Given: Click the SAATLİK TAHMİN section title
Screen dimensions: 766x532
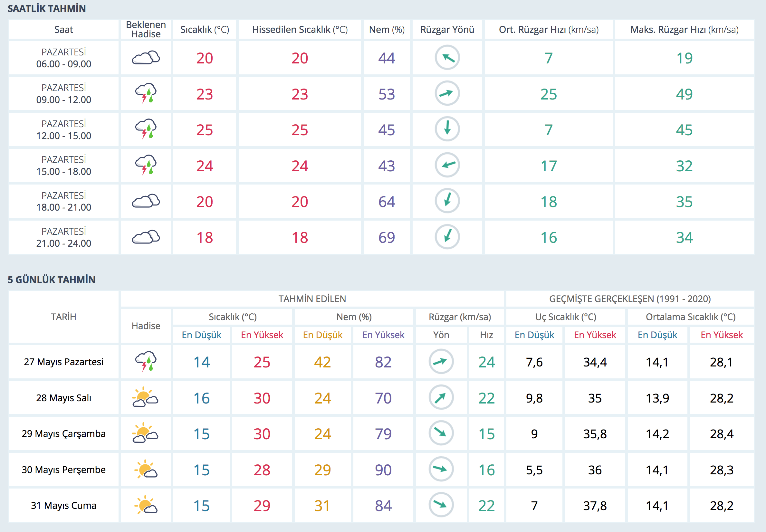Looking at the screenshot, I should pos(47,8).
